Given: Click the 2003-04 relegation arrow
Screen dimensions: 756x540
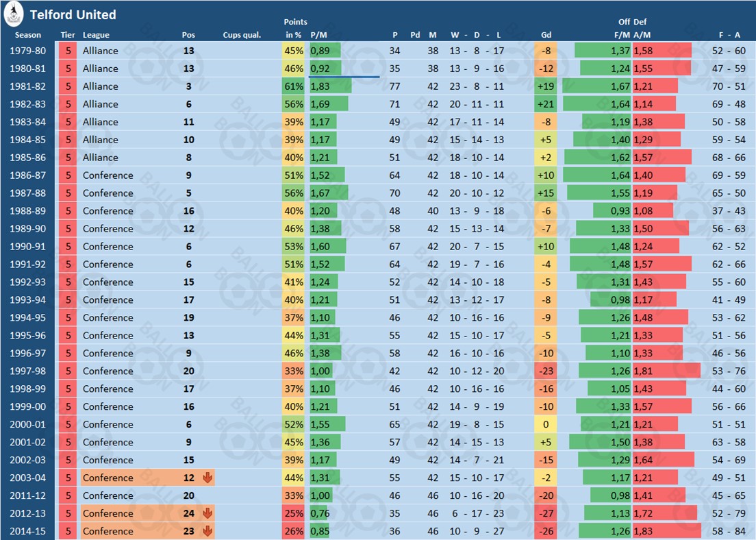Looking at the screenshot, I should [x=206, y=478].
